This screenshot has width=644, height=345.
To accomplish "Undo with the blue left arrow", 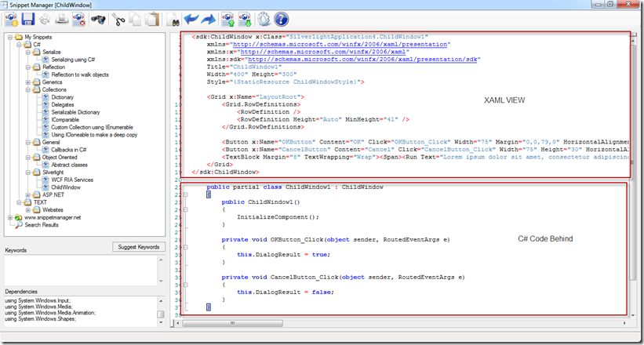I will click(x=191, y=20).
